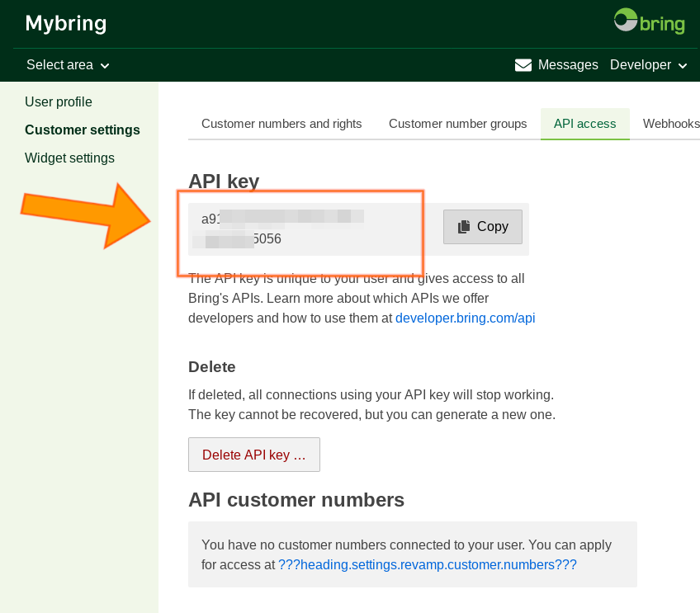The height and width of the screenshot is (613, 700).
Task: Expand the Select area dropdown
Action: click(68, 65)
